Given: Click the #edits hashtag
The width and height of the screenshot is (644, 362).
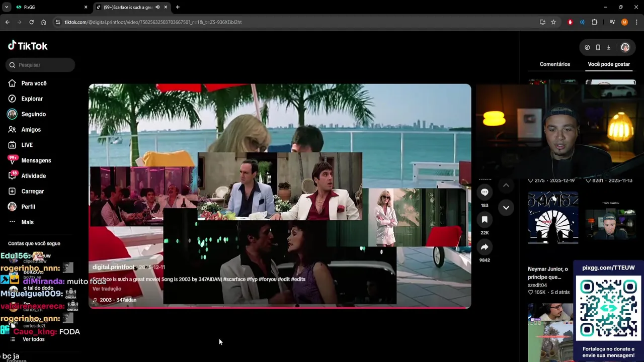Looking at the screenshot, I should 298,279.
